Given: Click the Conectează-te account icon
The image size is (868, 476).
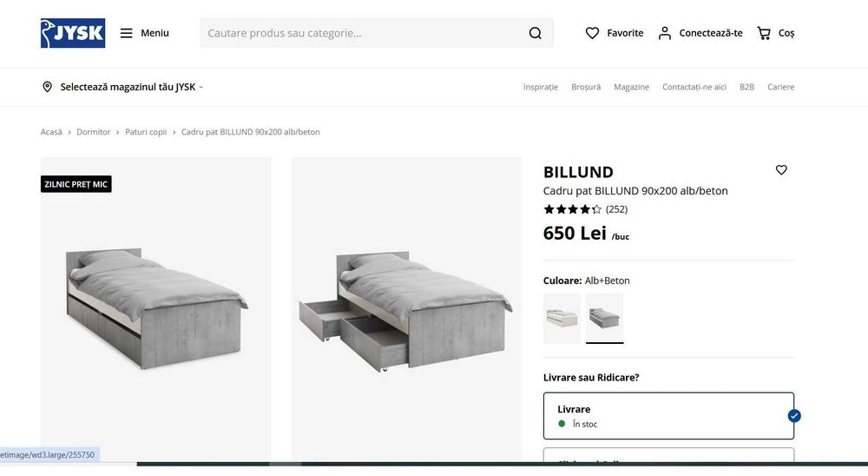Looking at the screenshot, I should click(665, 33).
